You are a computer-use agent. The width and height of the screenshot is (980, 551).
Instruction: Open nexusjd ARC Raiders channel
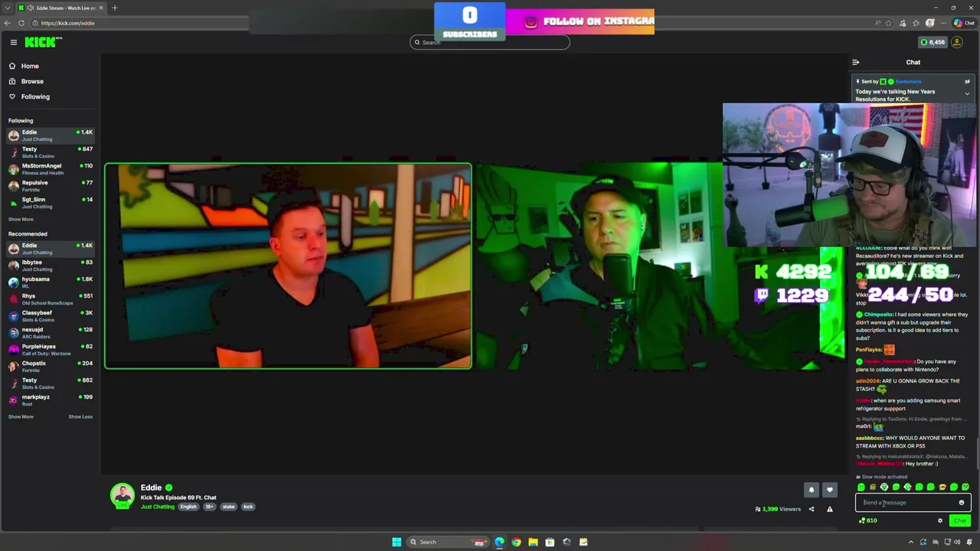[50, 333]
